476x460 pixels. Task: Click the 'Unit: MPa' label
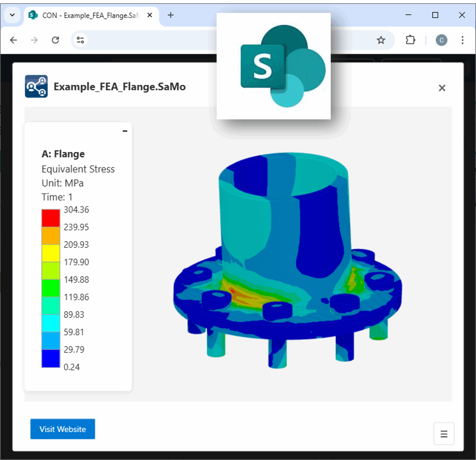coord(62,183)
